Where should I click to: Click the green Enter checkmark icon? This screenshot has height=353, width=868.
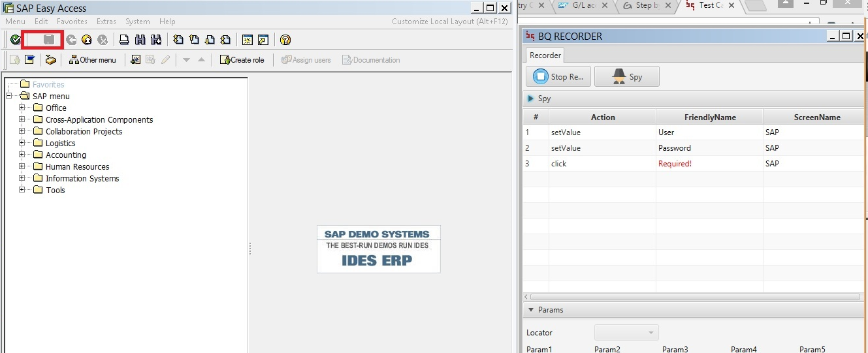coord(15,40)
